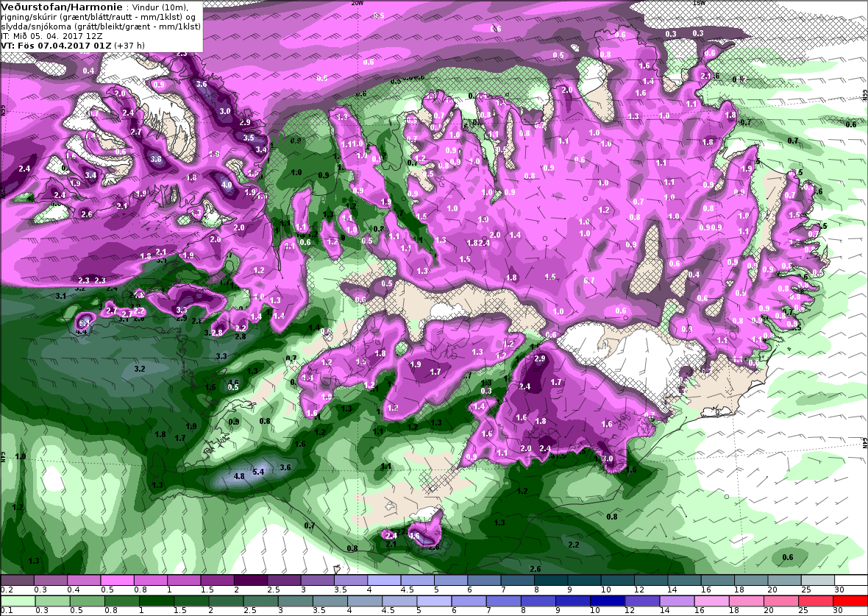Click the lower-row blue-gray swatch labeled 3.5
The height and width of the screenshot is (616, 868).
[x=330, y=601]
